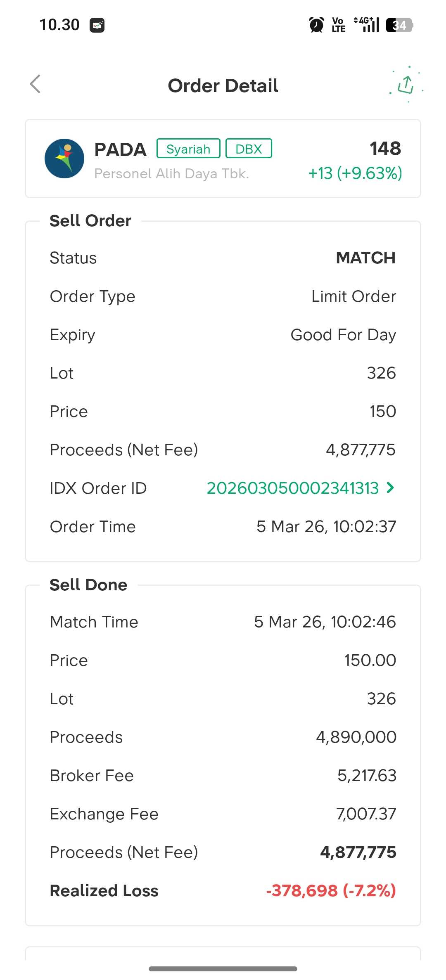Tap the share order icon
Image resolution: width=446 pixels, height=980 pixels.
[x=406, y=85]
